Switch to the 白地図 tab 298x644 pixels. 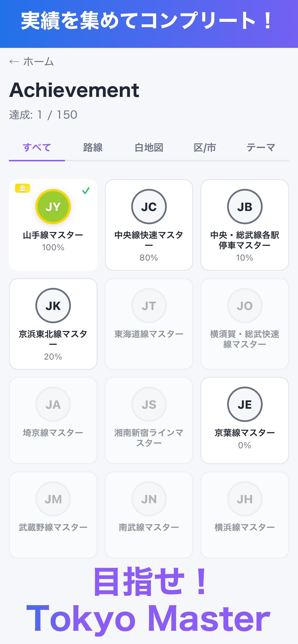[149, 148]
